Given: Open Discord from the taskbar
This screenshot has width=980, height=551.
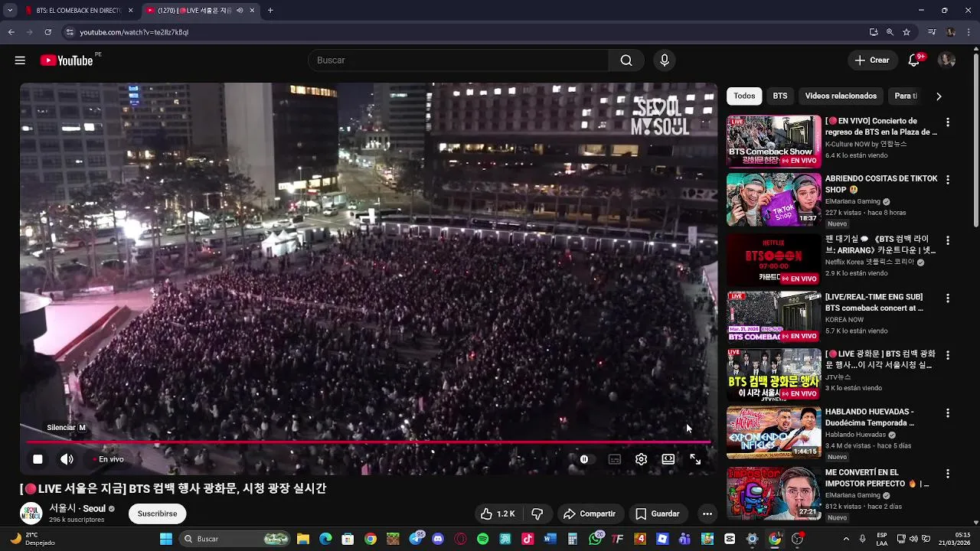Looking at the screenshot, I should pos(438,539).
